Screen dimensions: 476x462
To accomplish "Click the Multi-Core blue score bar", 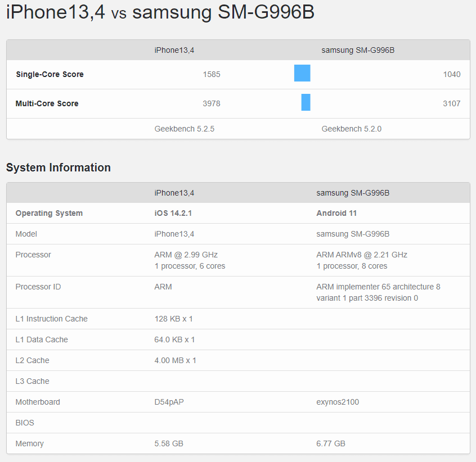I will click(306, 102).
